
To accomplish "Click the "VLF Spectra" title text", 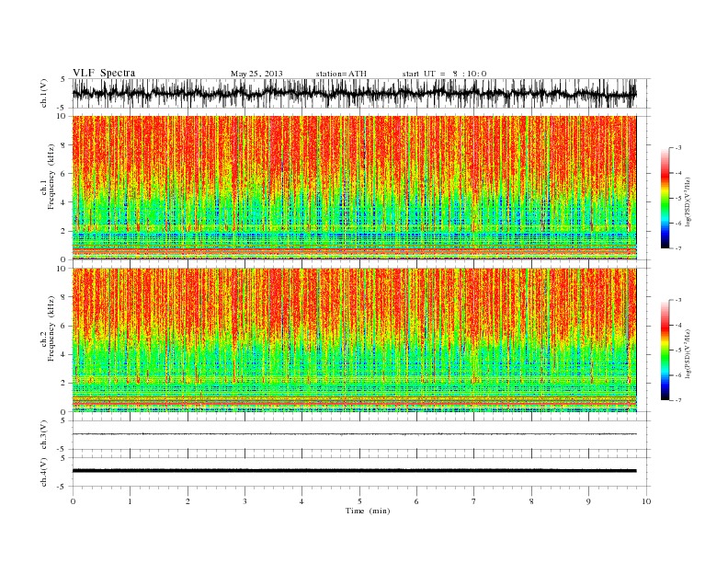I will [x=104, y=73].
